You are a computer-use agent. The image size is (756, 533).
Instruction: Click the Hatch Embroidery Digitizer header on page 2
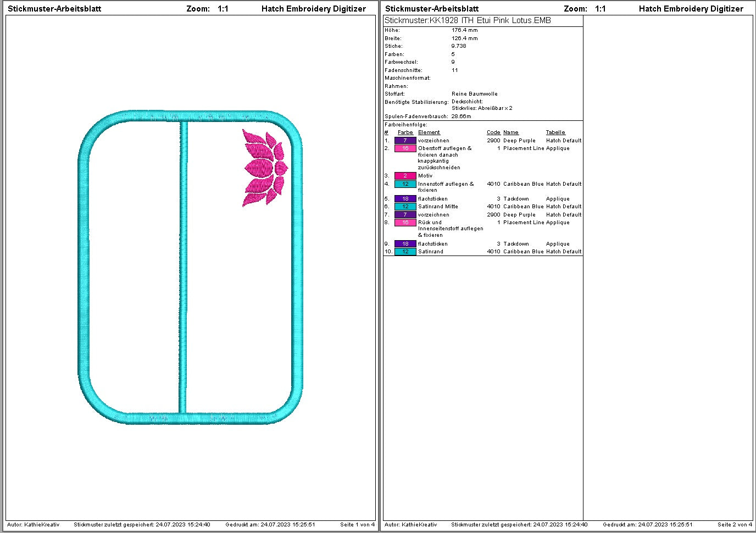click(x=691, y=9)
